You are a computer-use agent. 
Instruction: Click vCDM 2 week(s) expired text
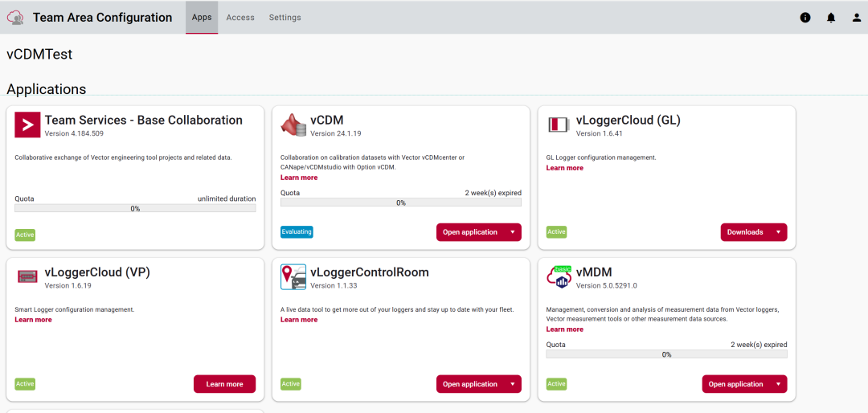493,193
